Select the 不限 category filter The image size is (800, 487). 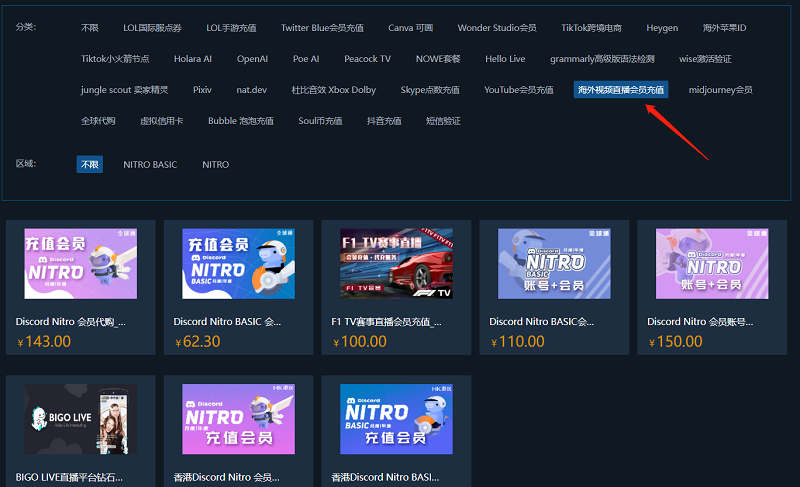[89, 28]
